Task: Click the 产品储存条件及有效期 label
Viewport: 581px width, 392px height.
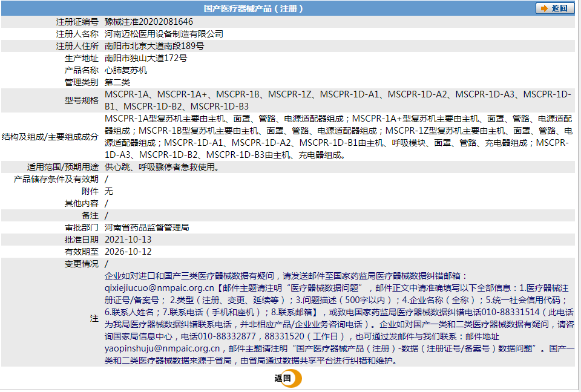Action: point(56,179)
